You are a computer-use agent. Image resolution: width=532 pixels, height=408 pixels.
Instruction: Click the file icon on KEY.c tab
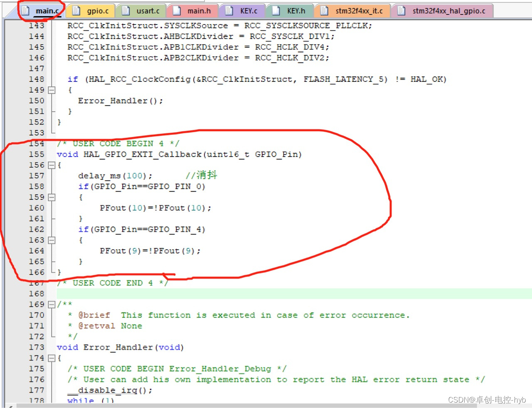(229, 11)
